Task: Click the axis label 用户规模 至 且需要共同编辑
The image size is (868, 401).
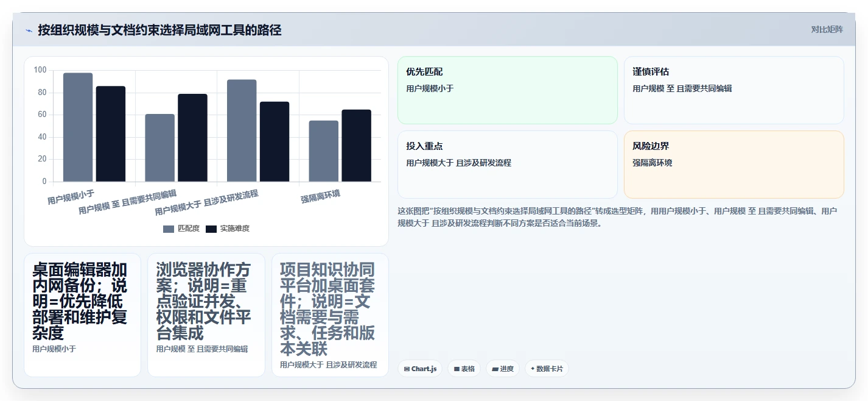Action: (x=128, y=202)
